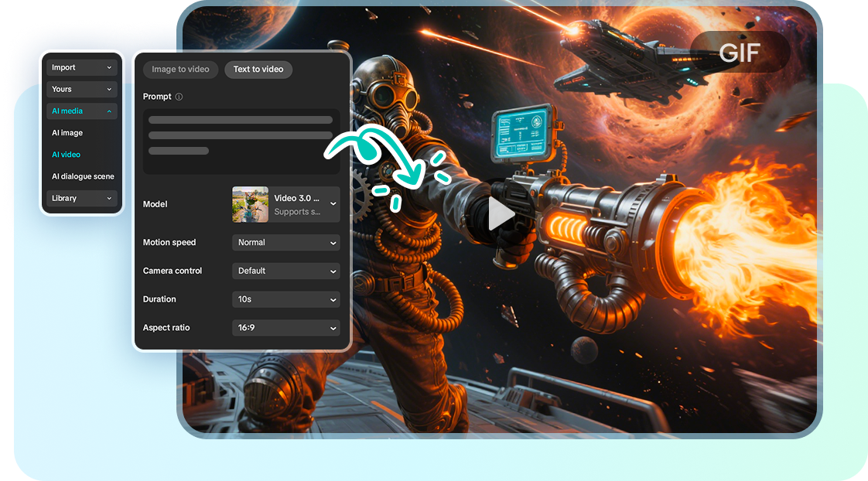Image resolution: width=868 pixels, height=481 pixels.
Task: Open the Motion speed dropdown
Action: (285, 243)
